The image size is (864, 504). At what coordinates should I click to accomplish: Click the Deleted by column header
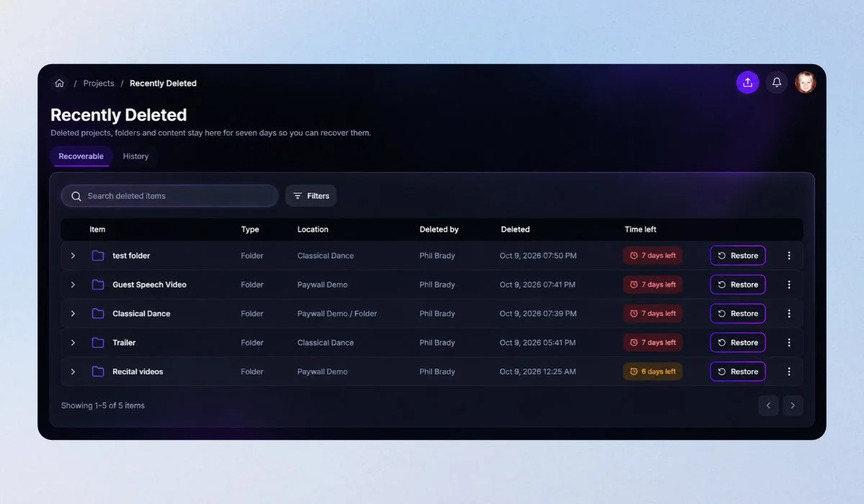pos(439,230)
